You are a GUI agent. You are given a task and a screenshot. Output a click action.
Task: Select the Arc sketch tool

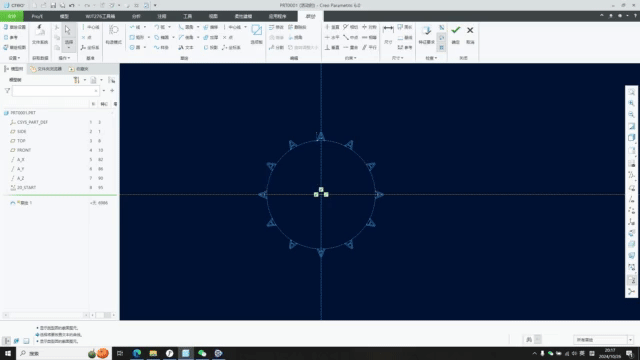click(x=160, y=27)
